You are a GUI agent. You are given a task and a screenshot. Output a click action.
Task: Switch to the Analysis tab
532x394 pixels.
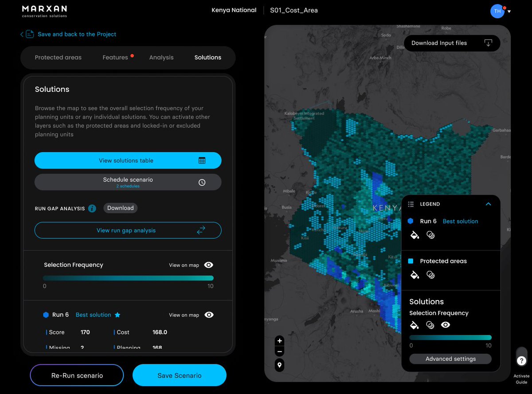161,57
